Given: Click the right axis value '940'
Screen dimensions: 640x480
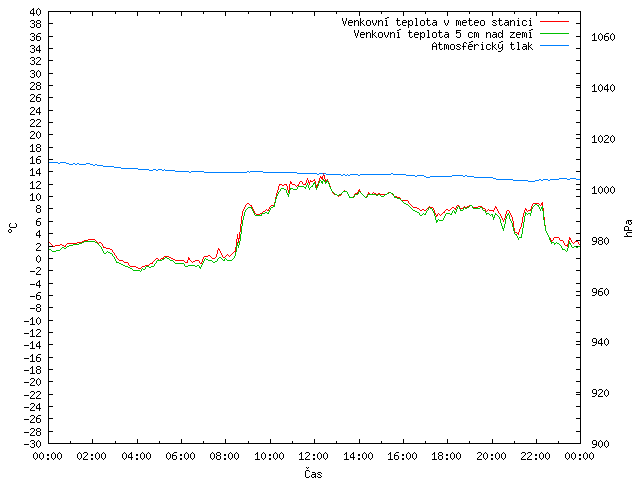Looking at the screenshot, I should tap(600, 342).
